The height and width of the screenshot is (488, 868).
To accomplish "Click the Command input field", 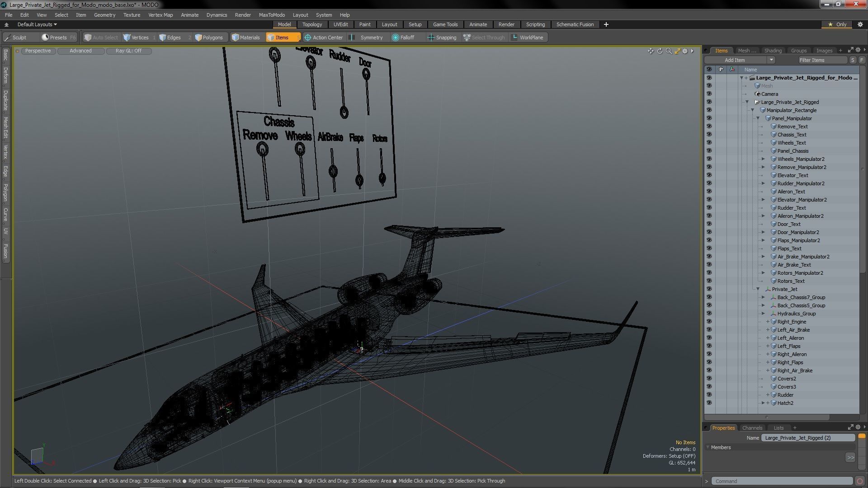I will [782, 481].
